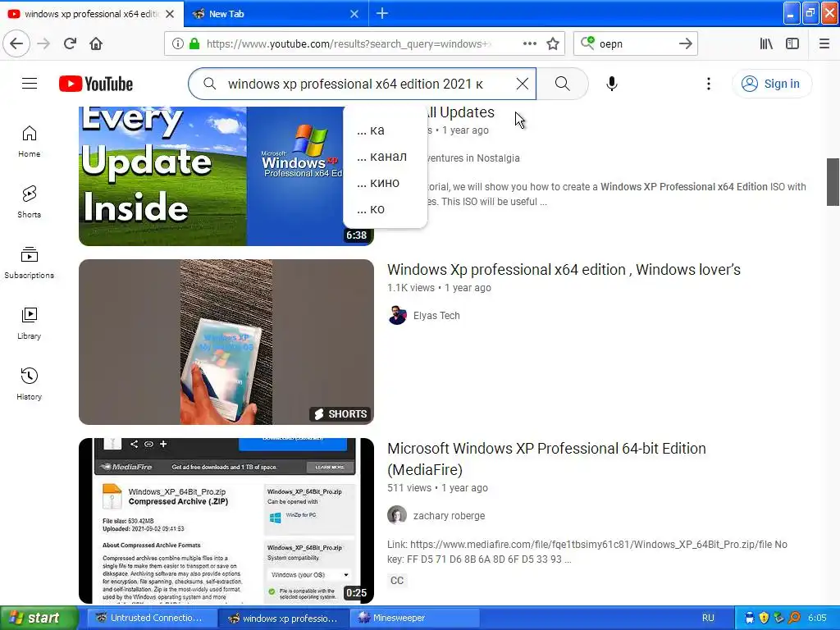
Task: Open History in the YouTube sidebar
Action: click(x=29, y=384)
